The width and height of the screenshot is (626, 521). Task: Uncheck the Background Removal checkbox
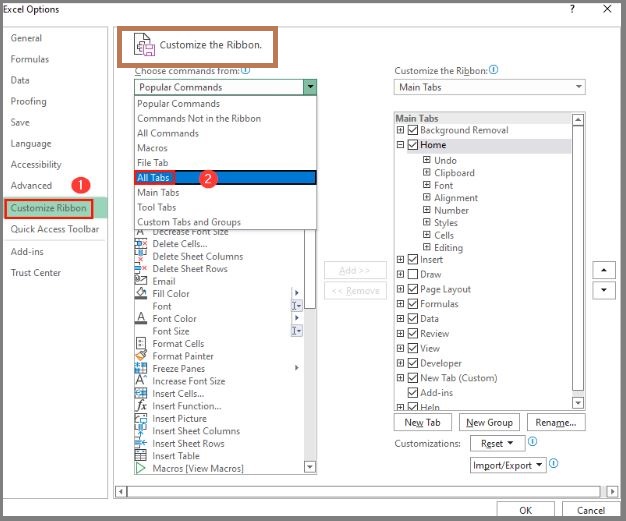(413, 130)
